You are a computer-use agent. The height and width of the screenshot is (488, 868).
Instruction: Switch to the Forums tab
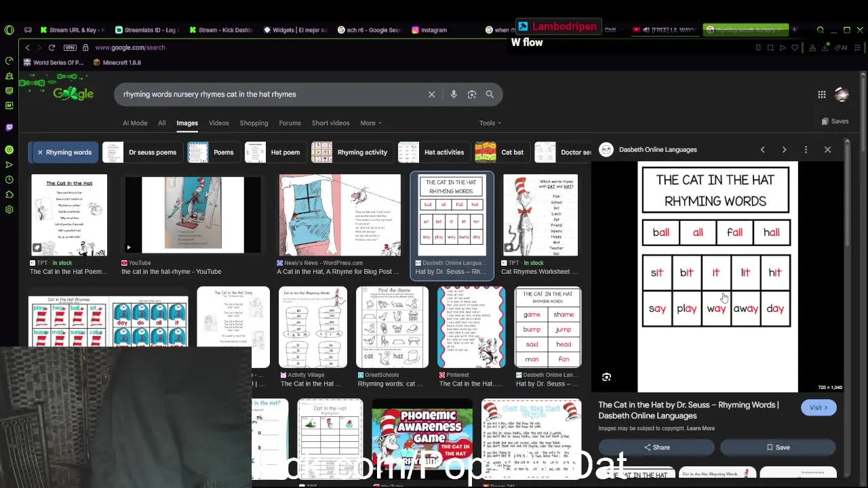(290, 123)
